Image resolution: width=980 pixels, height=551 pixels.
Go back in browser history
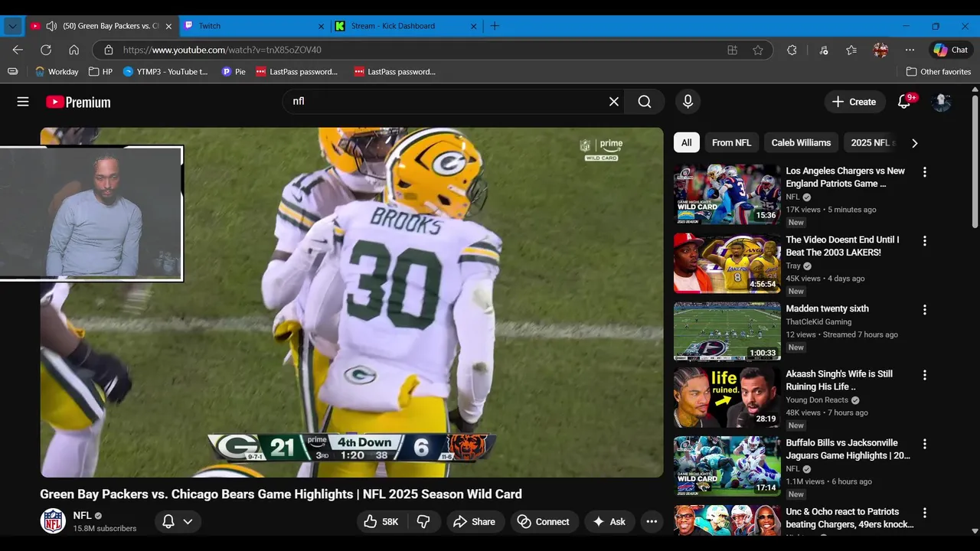[x=18, y=50]
